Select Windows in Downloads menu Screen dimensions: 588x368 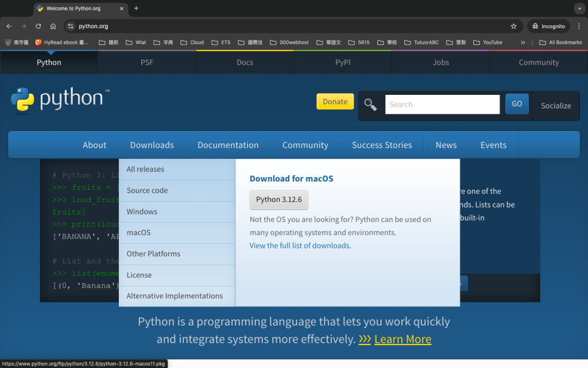(x=177, y=212)
